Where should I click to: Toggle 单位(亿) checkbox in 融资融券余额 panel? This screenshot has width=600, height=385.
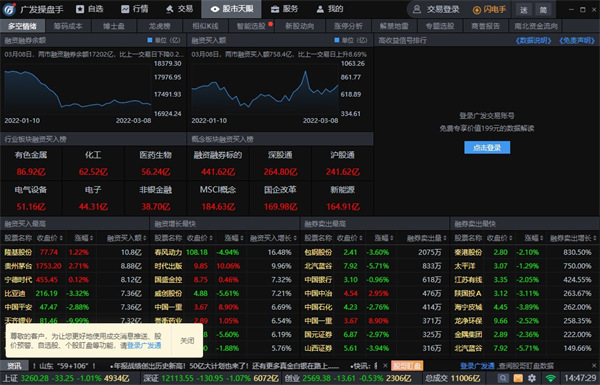click(150, 40)
